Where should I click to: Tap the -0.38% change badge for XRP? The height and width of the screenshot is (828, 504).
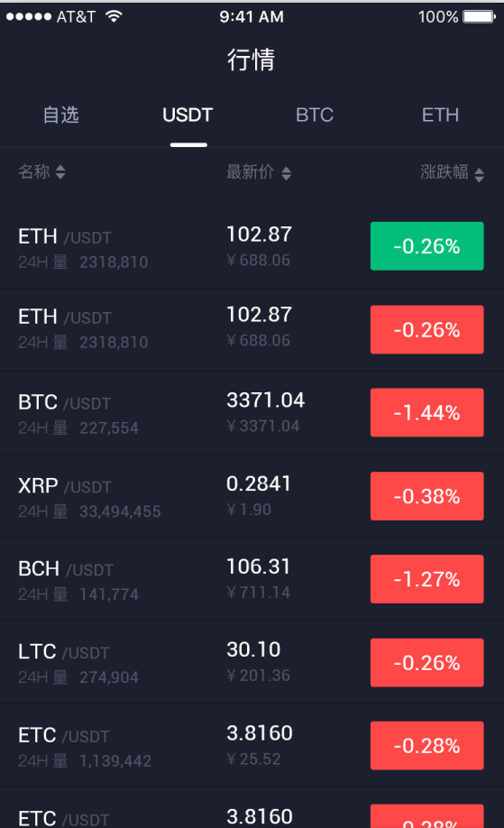[427, 496]
